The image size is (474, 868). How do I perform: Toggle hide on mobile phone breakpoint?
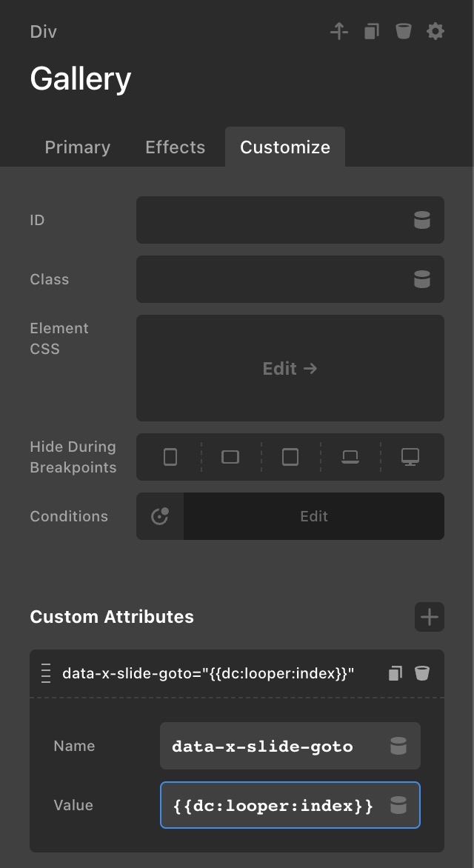click(x=170, y=457)
